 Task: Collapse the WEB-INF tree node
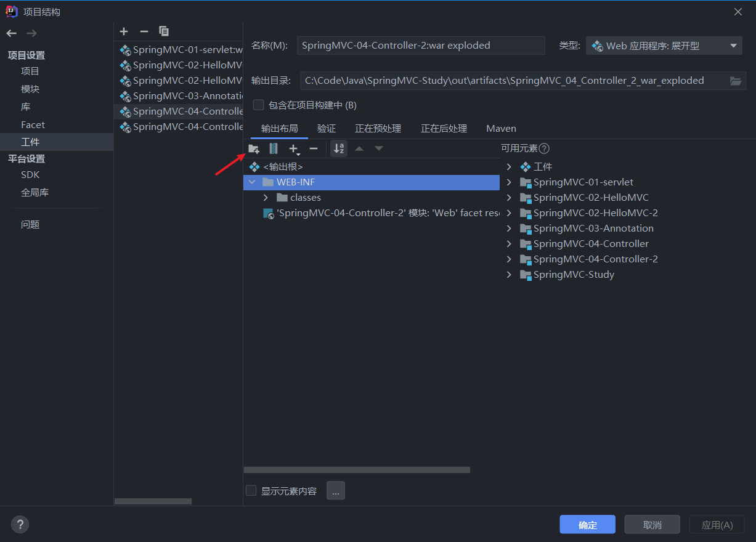pos(251,182)
